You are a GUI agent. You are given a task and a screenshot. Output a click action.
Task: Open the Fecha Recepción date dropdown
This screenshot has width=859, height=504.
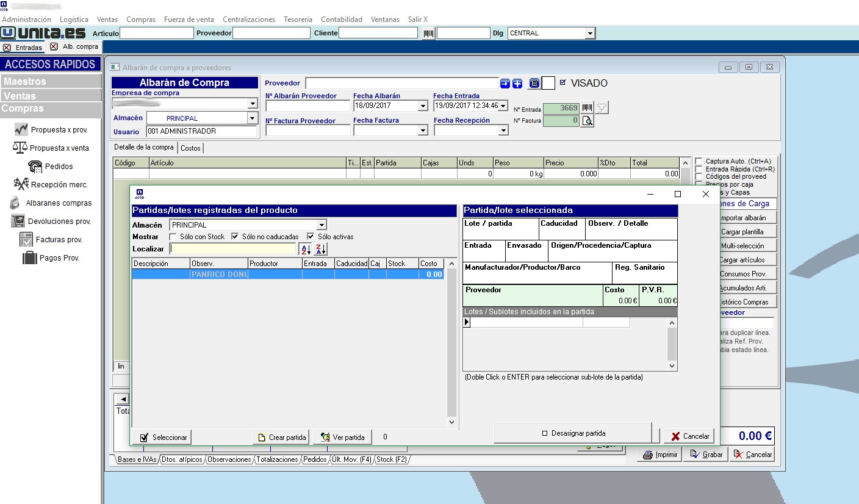click(x=503, y=130)
